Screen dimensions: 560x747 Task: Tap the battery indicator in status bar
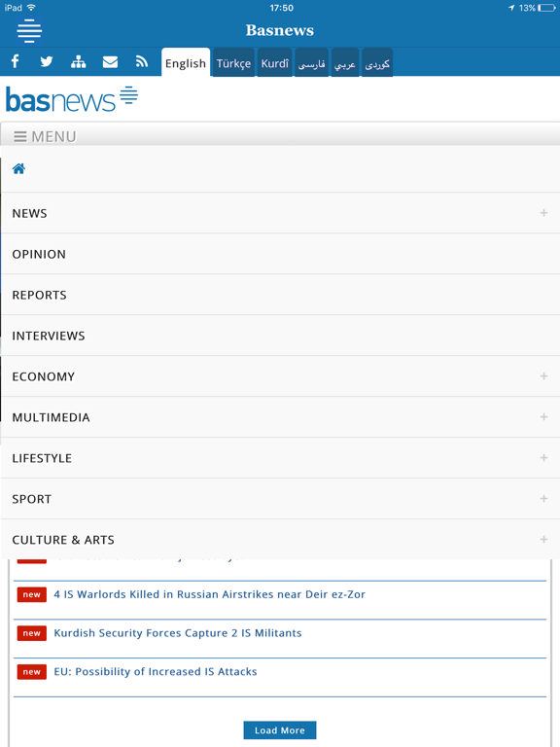546,8
